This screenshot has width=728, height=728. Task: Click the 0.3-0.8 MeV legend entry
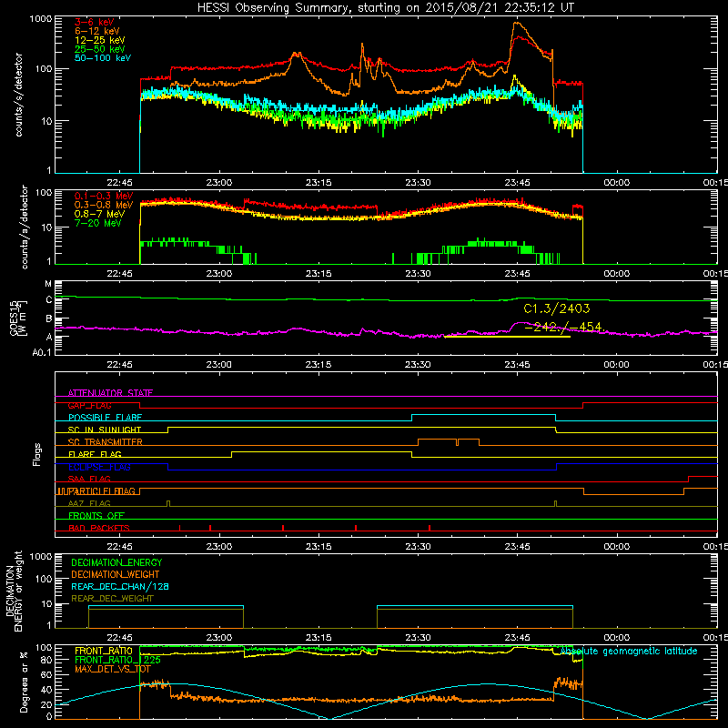(104, 205)
